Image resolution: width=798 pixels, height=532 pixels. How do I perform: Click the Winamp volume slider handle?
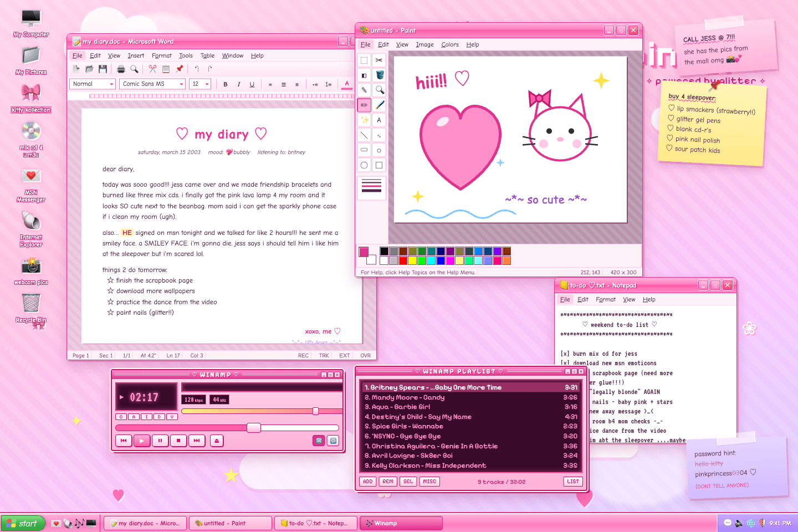click(315, 411)
